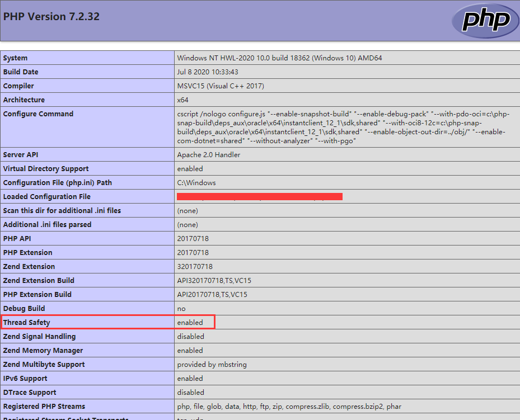Click the 'PHP API' label
520x420 pixels.
17,238
